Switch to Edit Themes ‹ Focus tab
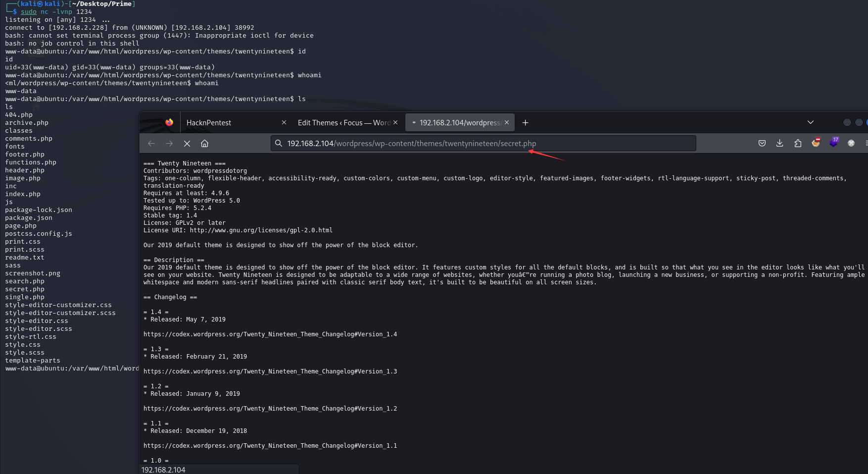This screenshot has height=474, width=868. point(344,122)
